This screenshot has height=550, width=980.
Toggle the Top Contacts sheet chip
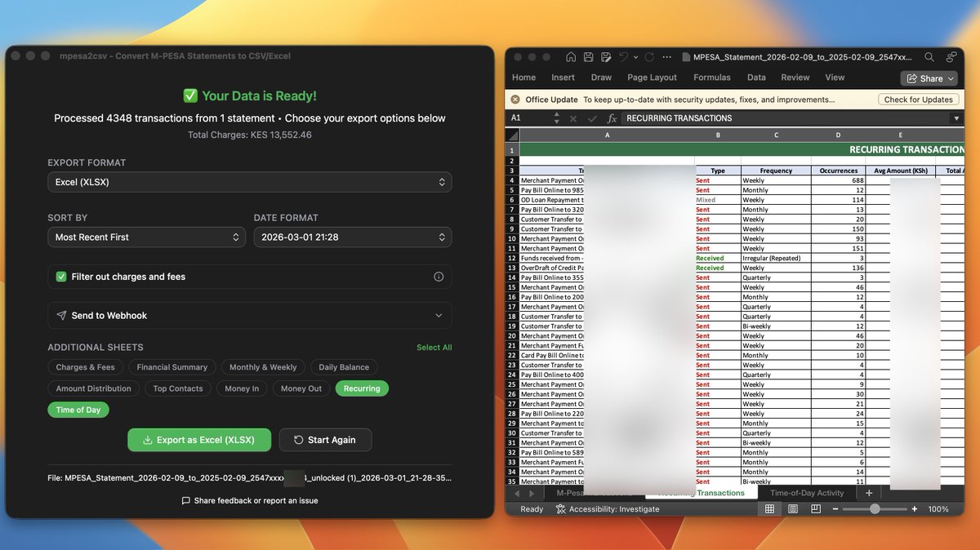click(x=178, y=388)
